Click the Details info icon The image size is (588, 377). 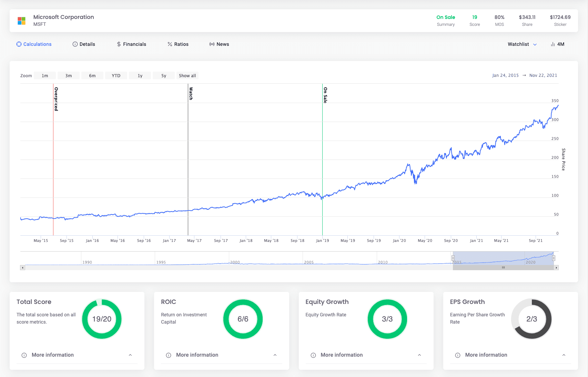pos(75,44)
